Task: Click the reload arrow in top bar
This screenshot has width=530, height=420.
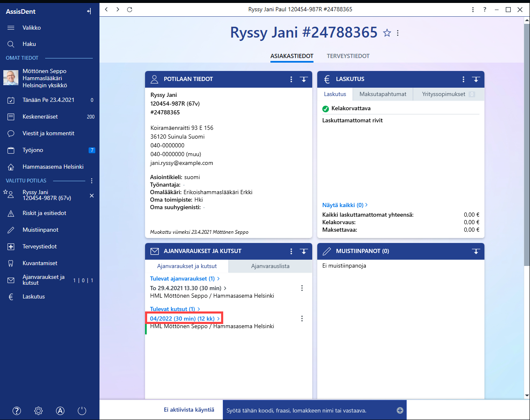Action: [x=130, y=9]
